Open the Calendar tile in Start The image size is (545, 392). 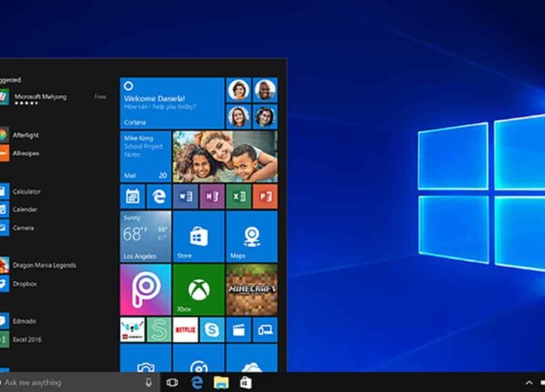[133, 196]
